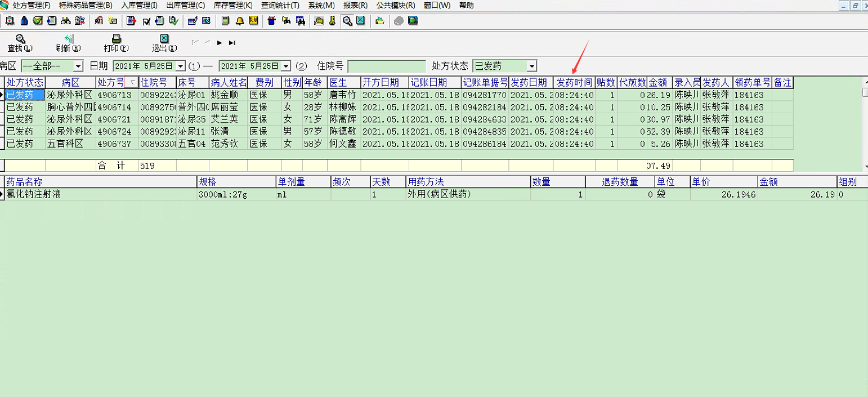
Task: Go to the next record arrow
Action: click(x=220, y=43)
